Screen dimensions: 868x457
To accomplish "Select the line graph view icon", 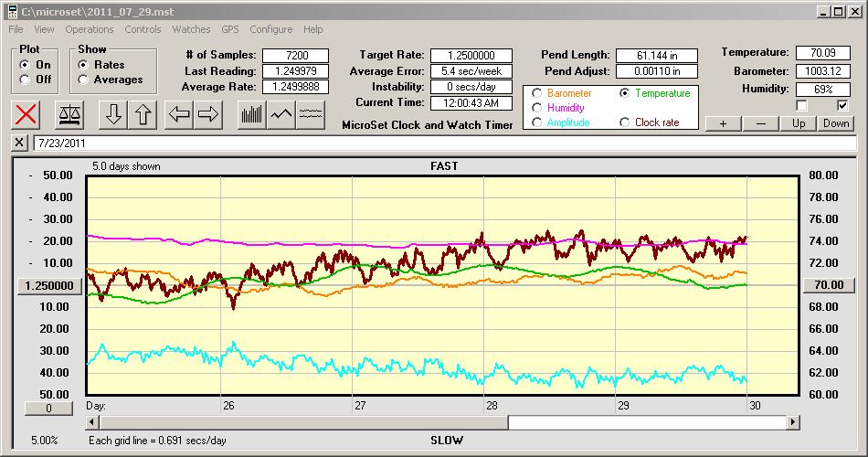I will (281, 114).
